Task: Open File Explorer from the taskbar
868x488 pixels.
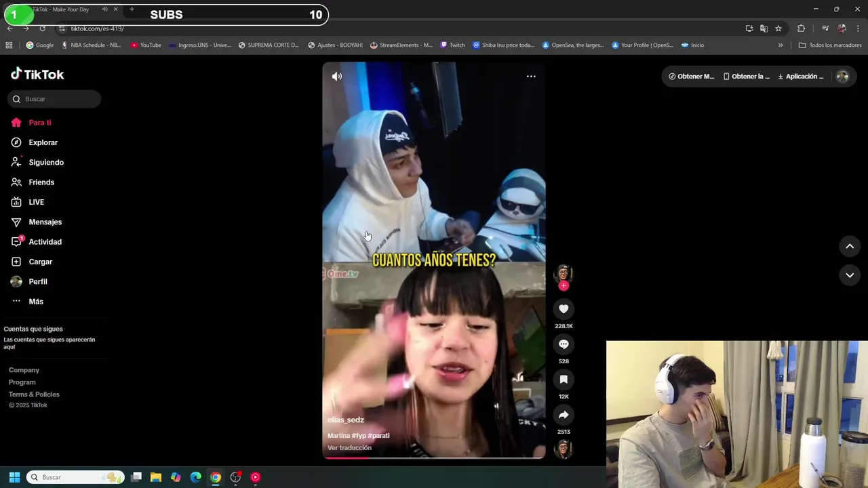Action: (x=156, y=477)
